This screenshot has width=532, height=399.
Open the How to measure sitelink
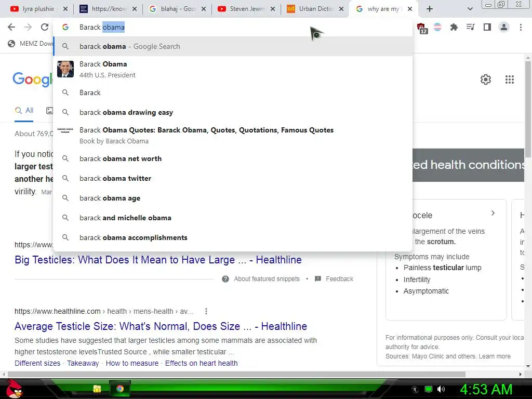(x=132, y=363)
